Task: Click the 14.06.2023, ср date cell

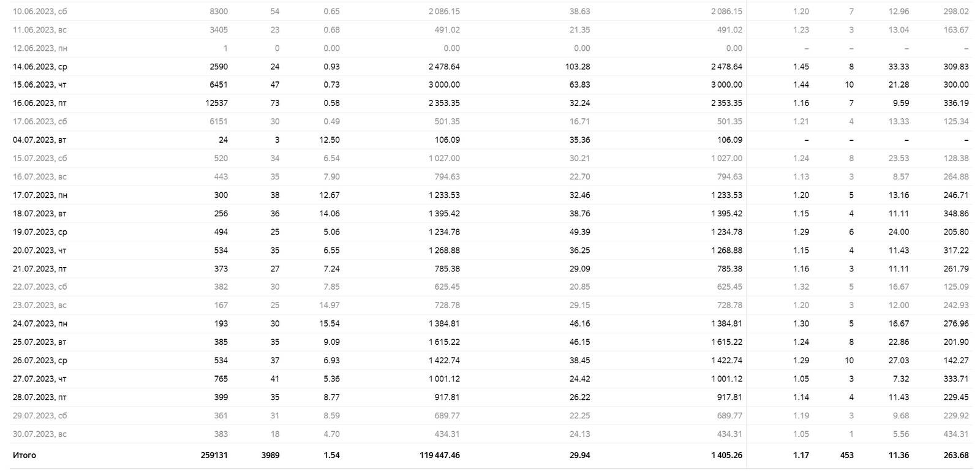Action: tap(40, 67)
